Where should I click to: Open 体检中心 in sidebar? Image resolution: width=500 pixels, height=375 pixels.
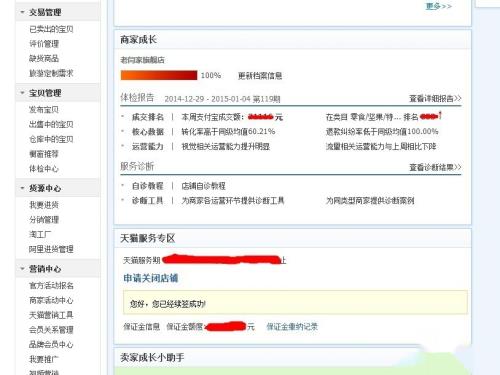click(44, 169)
